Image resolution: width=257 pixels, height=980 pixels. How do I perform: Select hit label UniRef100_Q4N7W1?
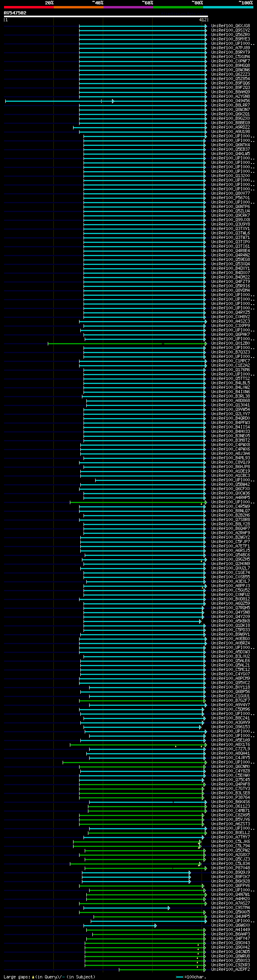230,895
